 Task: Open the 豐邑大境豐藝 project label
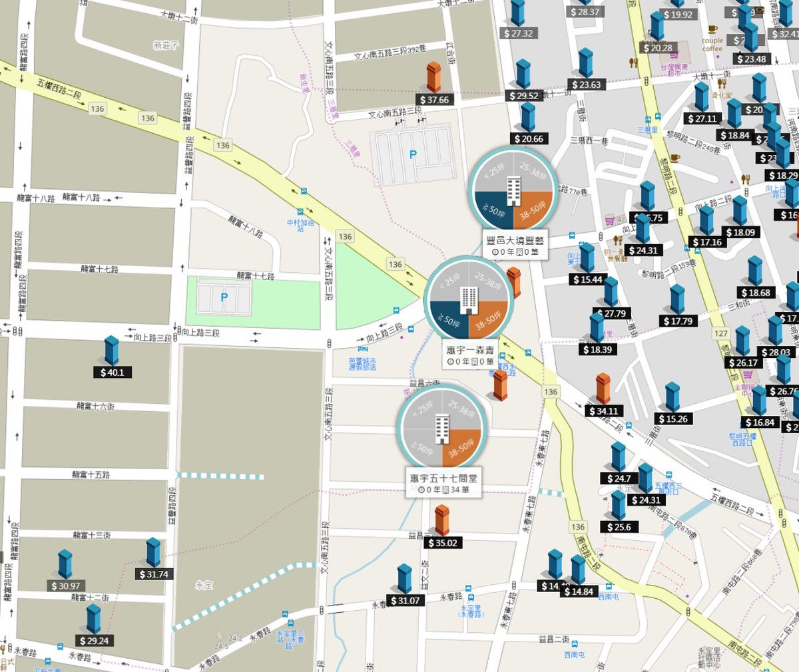pos(515,246)
